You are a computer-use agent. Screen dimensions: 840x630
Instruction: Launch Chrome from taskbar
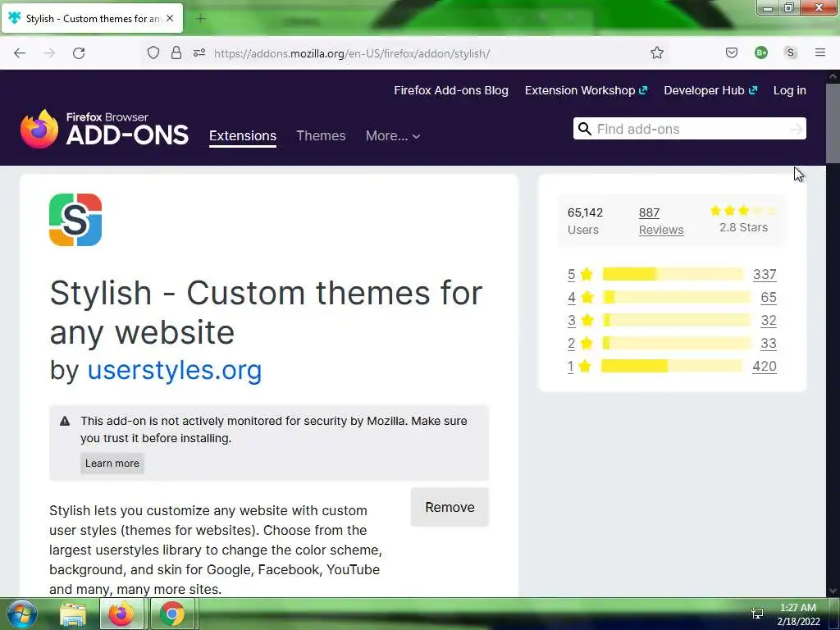tap(172, 614)
